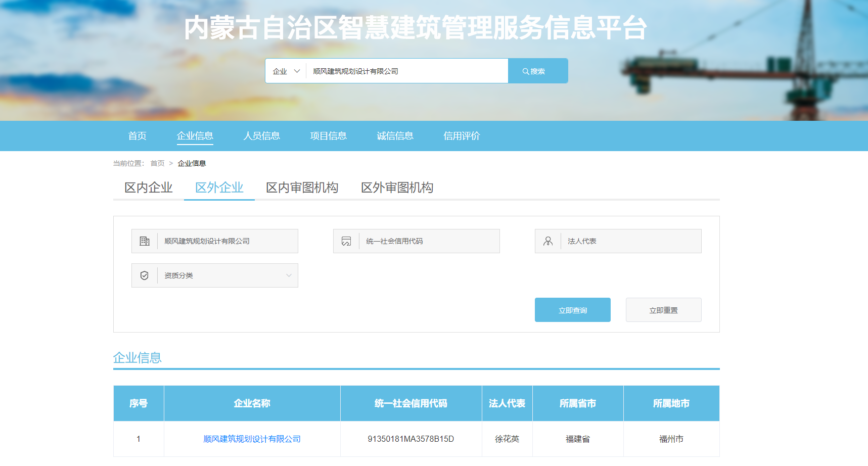Click the 立即查询 button
Screen dimensions: 868x466
[573, 310]
